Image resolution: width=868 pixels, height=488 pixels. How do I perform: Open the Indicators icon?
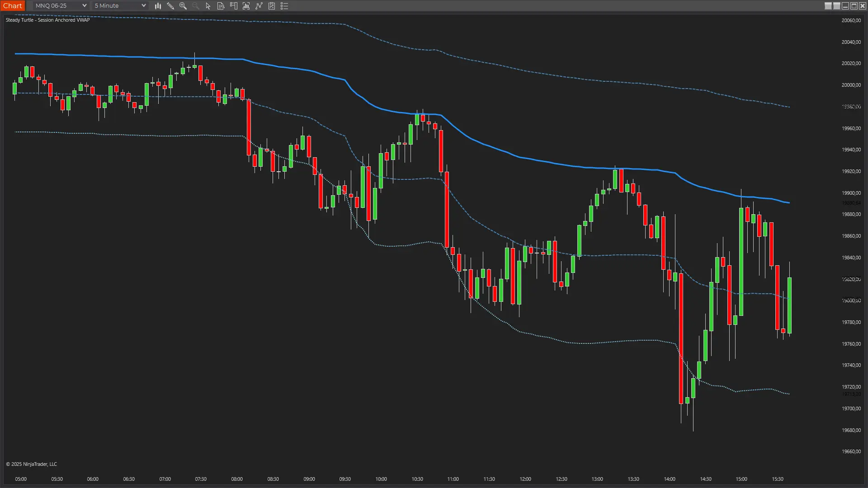click(259, 6)
